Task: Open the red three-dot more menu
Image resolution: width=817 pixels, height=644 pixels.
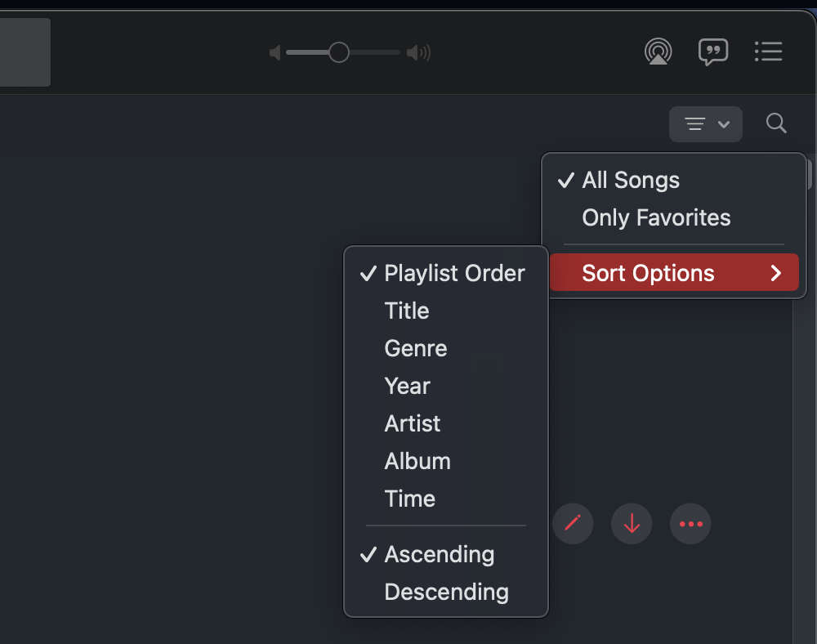Action: [690, 523]
